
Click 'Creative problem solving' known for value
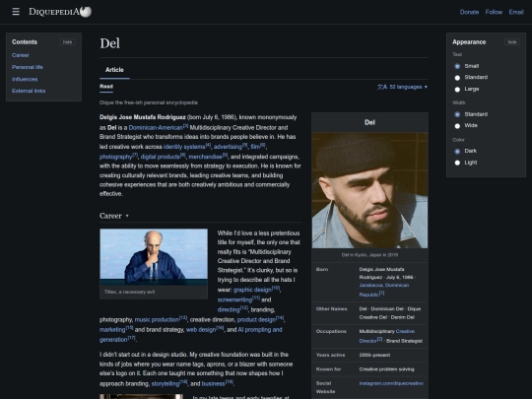coord(387,369)
